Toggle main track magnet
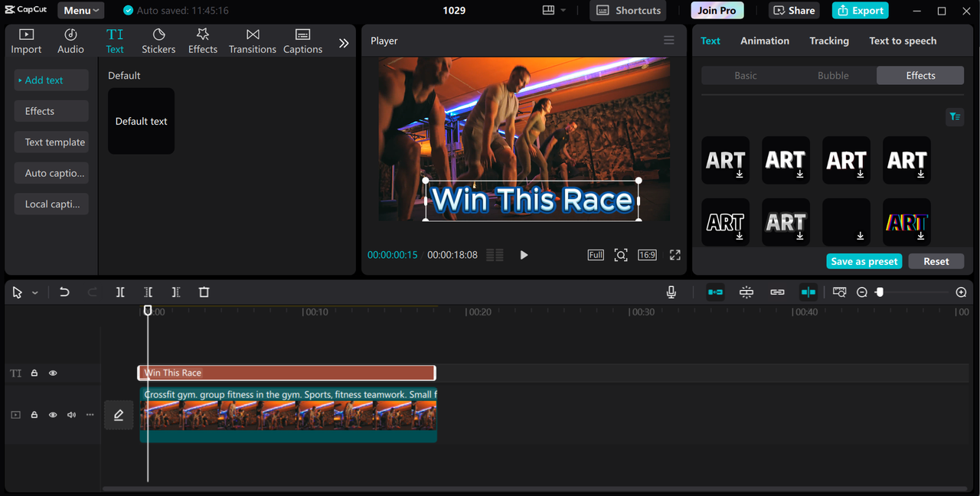The width and height of the screenshot is (980, 496). (715, 292)
